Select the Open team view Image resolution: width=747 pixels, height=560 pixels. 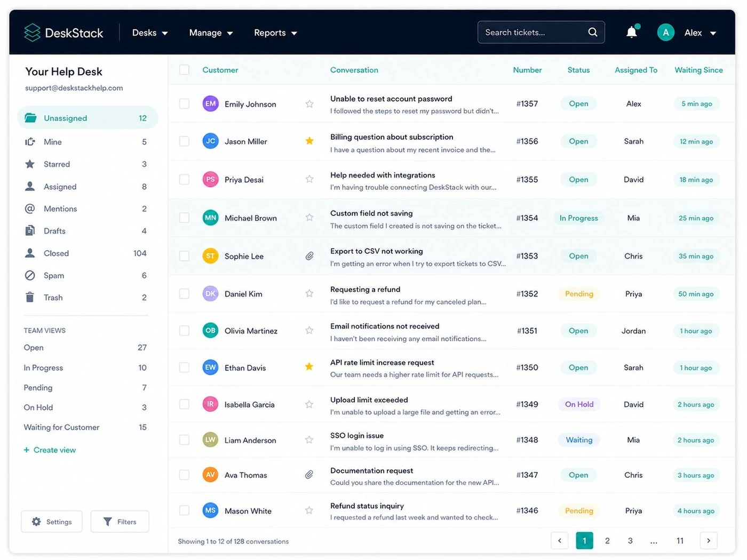85,348
